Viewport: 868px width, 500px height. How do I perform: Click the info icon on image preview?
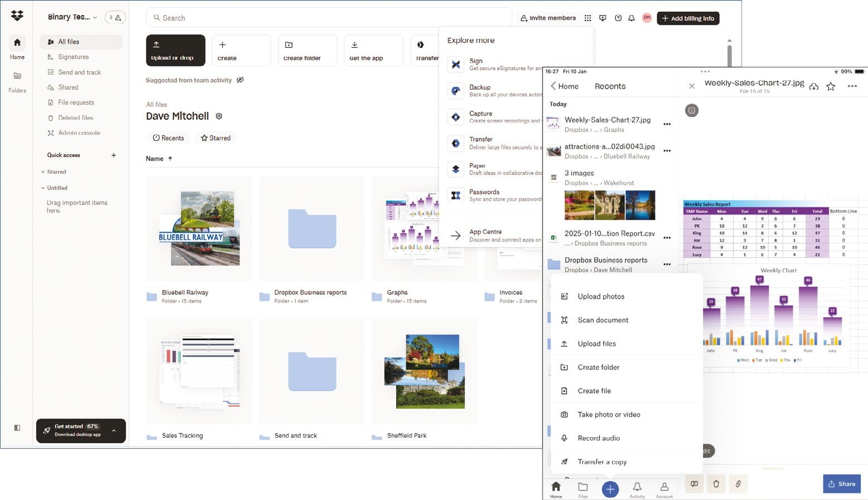(691, 110)
